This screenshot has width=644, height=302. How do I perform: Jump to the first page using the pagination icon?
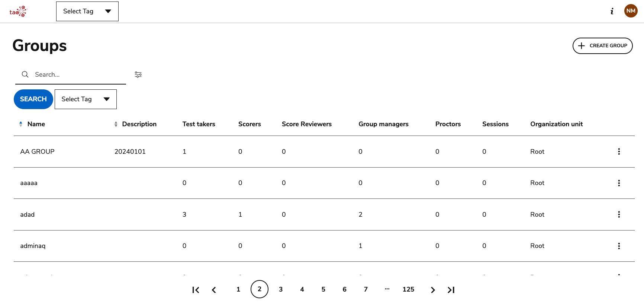click(x=196, y=289)
